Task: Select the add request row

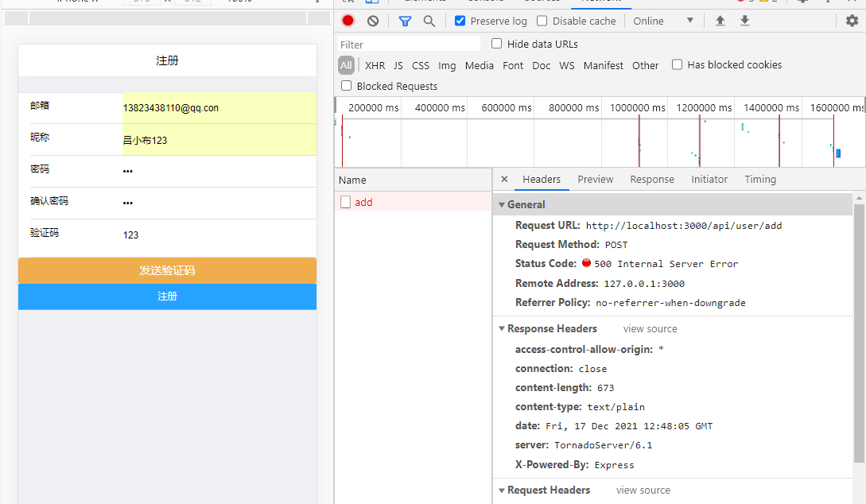Action: (413, 202)
